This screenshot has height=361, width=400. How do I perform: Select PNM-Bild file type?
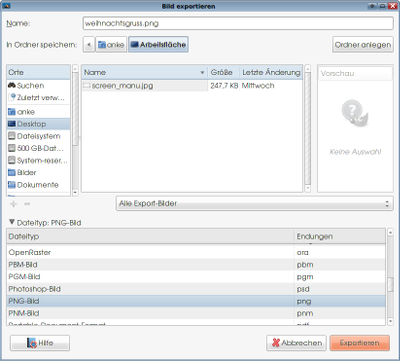(x=196, y=313)
